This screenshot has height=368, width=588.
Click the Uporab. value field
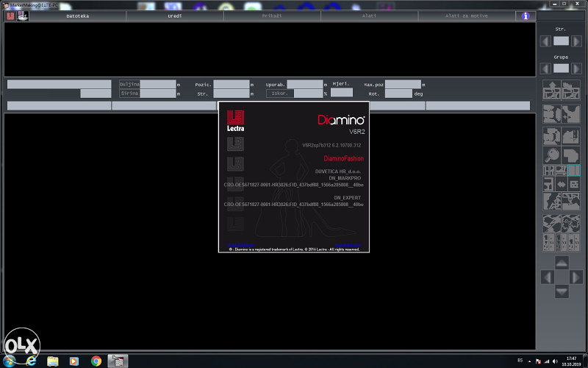pos(305,84)
